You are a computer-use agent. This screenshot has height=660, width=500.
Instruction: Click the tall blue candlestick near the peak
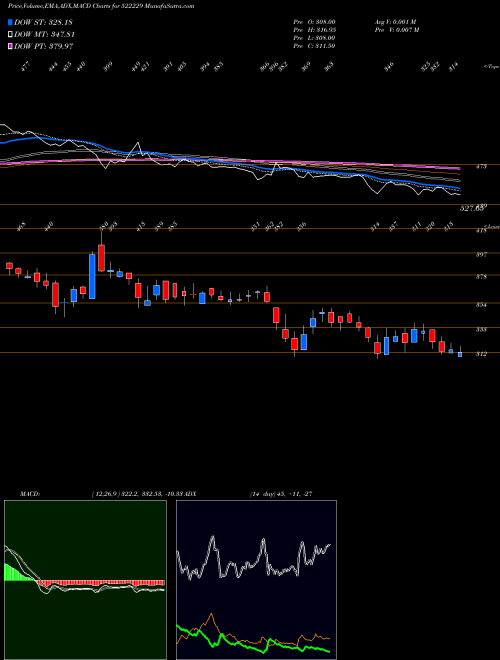[92, 277]
